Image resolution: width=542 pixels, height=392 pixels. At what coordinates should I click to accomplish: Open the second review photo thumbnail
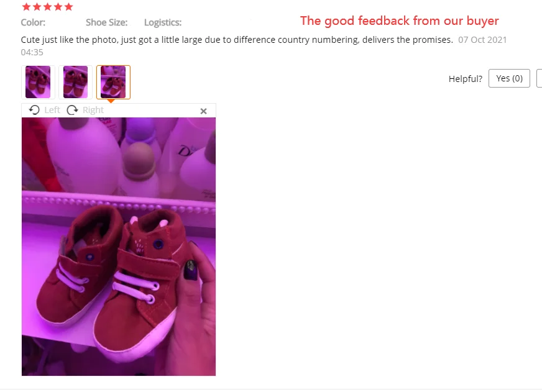75,82
